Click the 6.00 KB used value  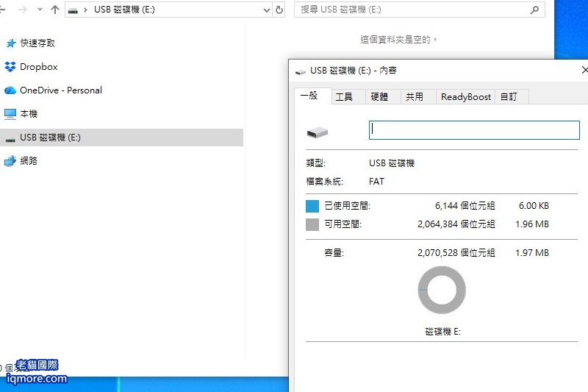click(x=534, y=206)
